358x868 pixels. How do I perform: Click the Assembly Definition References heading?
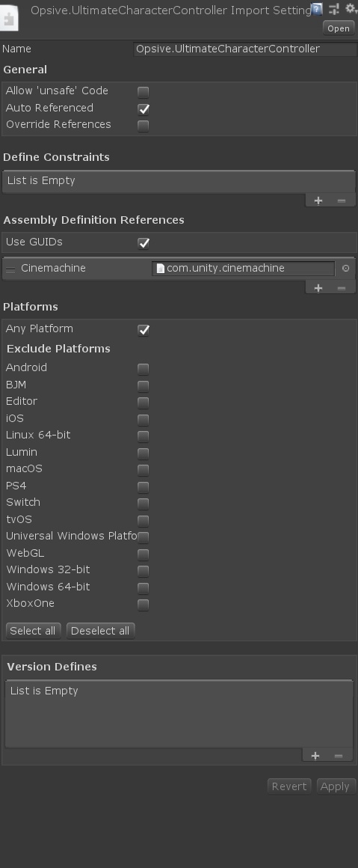93,220
